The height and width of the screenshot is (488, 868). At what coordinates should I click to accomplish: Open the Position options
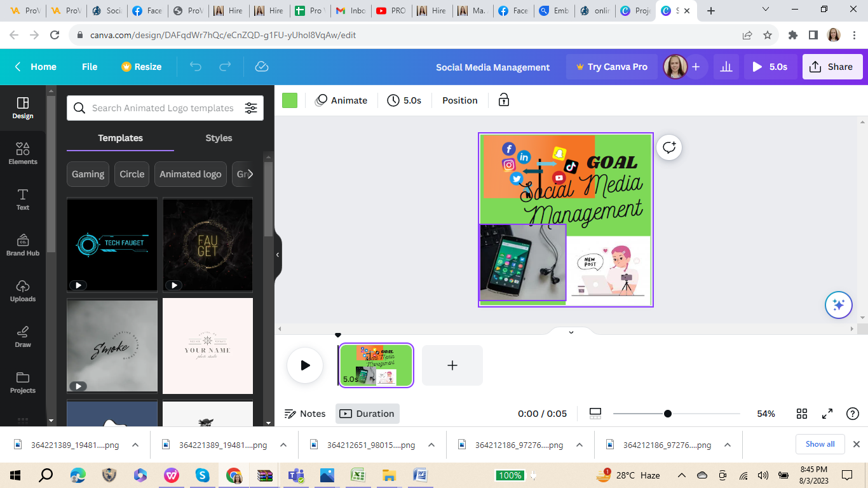pos(460,100)
